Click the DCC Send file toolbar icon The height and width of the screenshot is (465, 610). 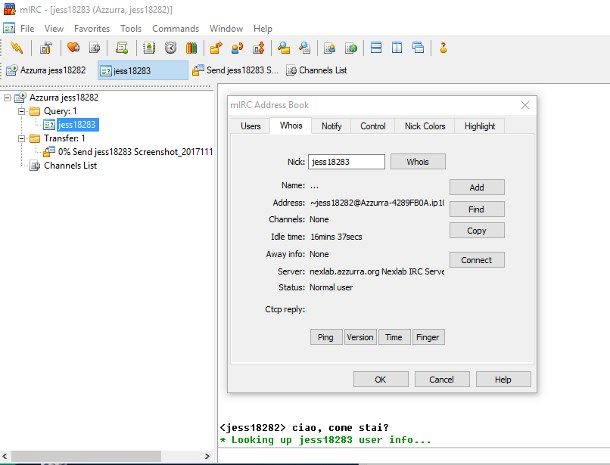216,48
